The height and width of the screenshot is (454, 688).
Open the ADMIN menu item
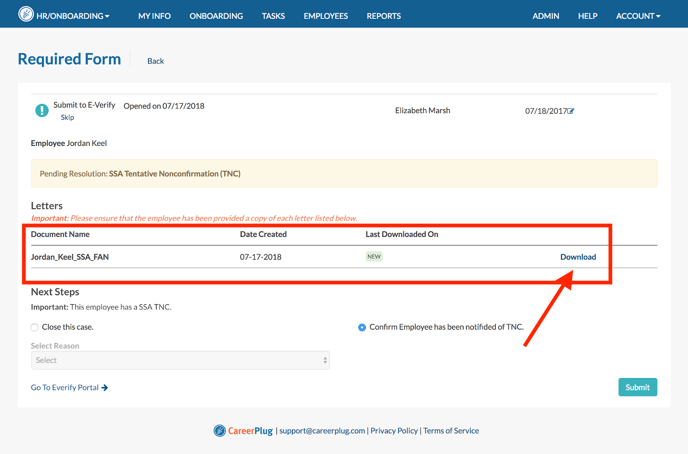(546, 16)
